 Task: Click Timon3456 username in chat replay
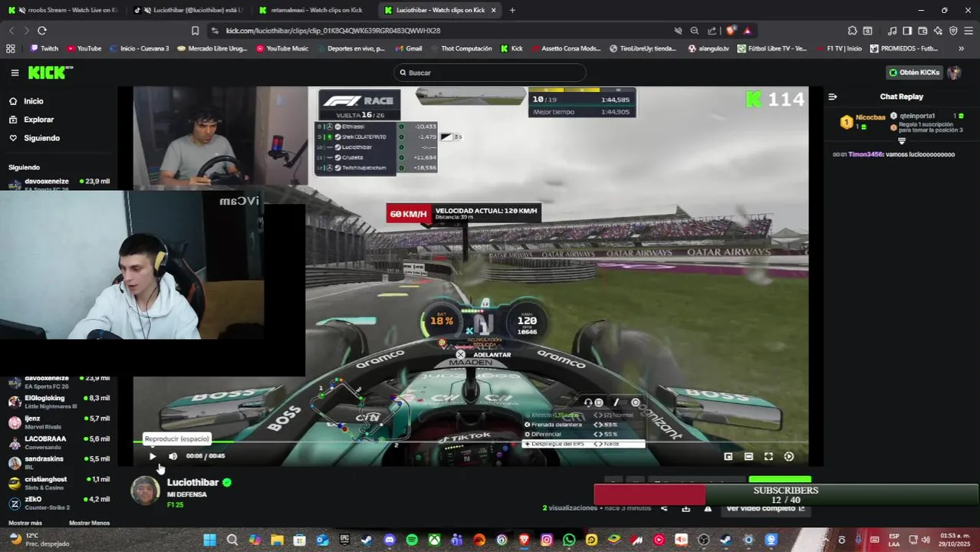[866, 154]
